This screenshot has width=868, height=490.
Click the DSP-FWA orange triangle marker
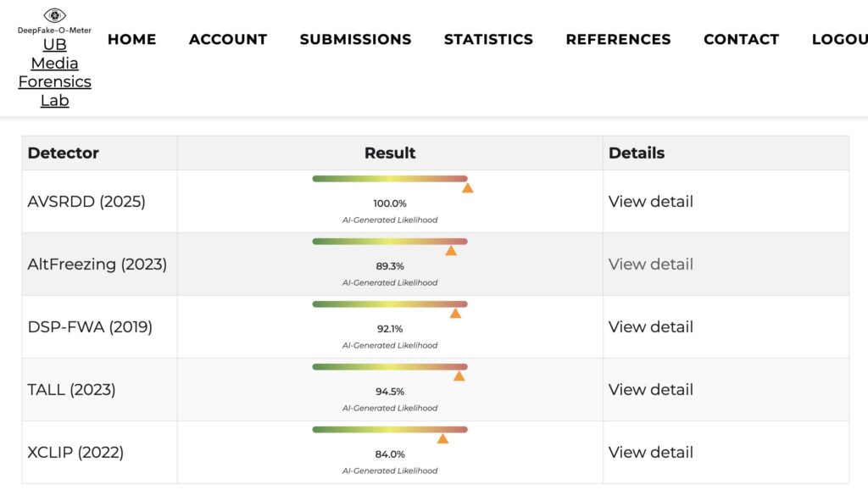pyautogui.click(x=455, y=313)
